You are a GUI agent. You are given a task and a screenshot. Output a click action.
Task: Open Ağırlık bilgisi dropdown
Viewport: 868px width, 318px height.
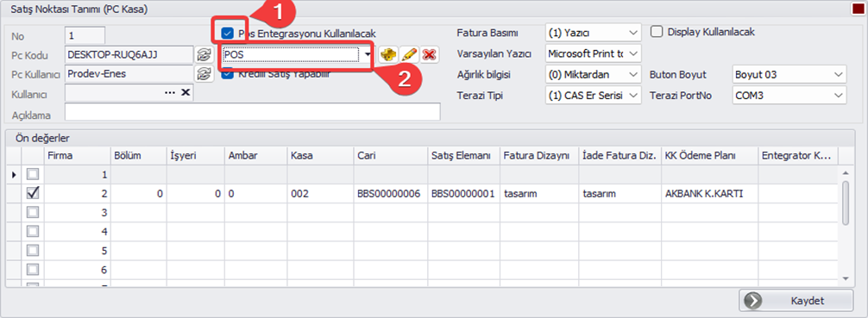coord(633,74)
